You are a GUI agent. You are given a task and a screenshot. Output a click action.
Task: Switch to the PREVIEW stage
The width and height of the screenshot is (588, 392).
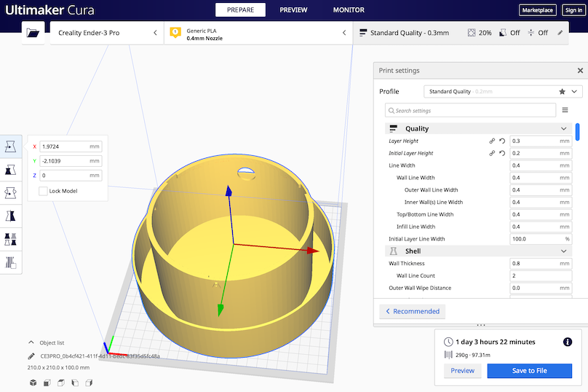click(x=293, y=10)
